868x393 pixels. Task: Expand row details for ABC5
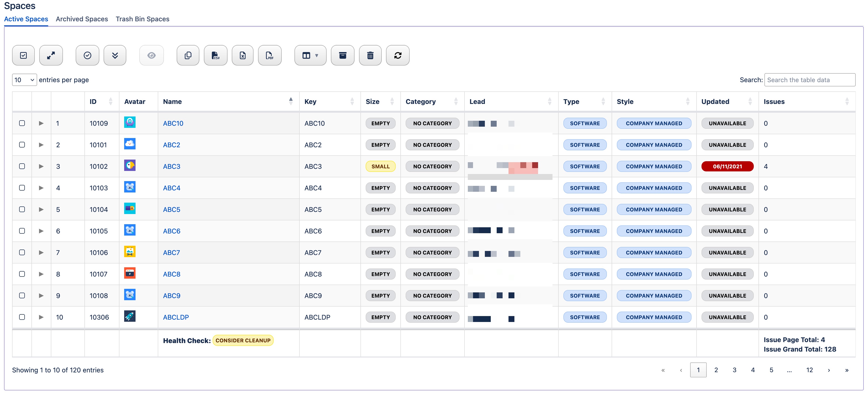(41, 210)
